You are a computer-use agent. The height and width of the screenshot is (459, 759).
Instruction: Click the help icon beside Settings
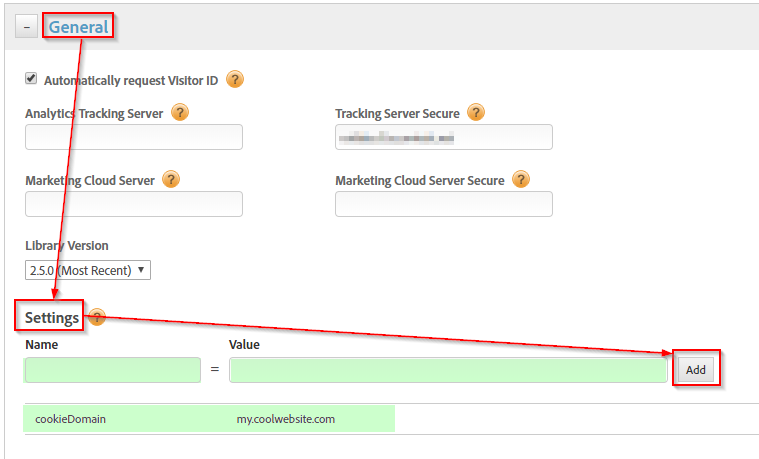(x=97, y=317)
